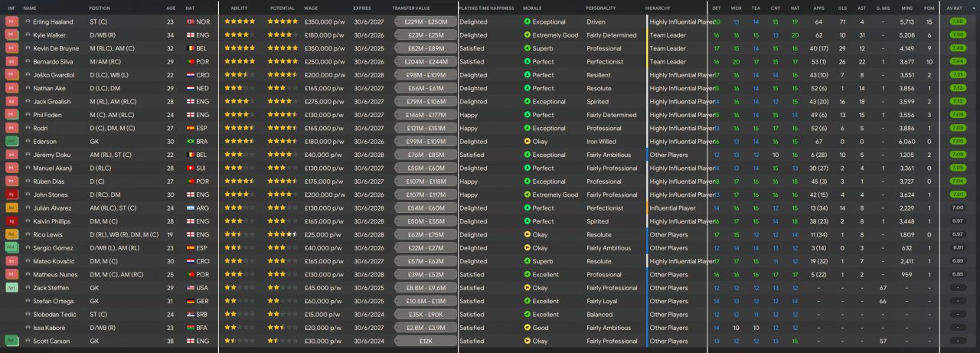Select Ederson's 6,060 minutes value
Screen dimensions: 980x353
(907, 142)
